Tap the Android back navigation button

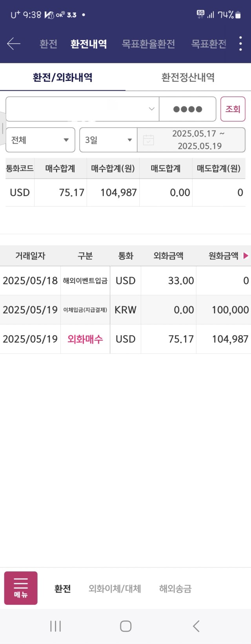[196, 626]
